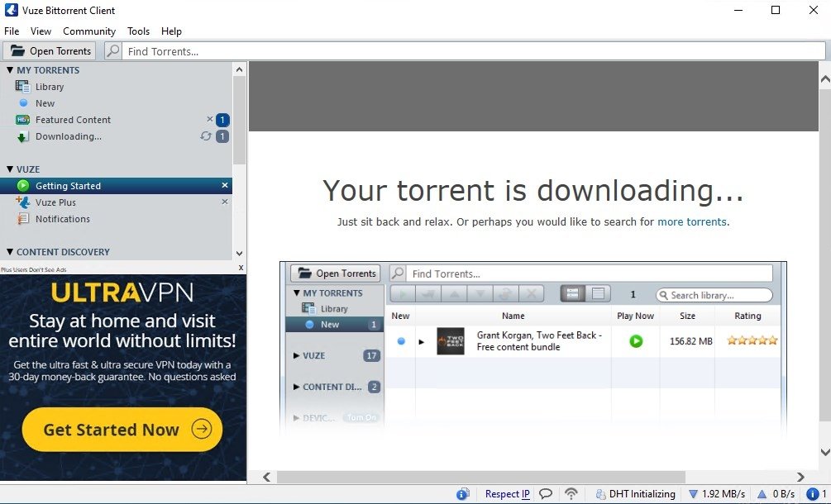Image resolution: width=831 pixels, height=504 pixels.
Task: Click the Downloading count badge
Action: [x=222, y=136]
